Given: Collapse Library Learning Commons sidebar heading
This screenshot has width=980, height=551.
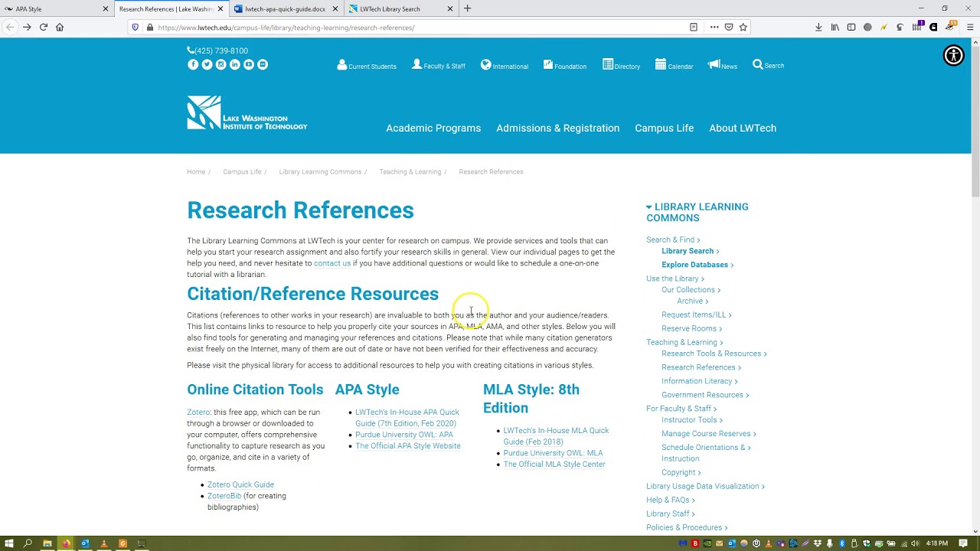Looking at the screenshot, I should pos(697,212).
